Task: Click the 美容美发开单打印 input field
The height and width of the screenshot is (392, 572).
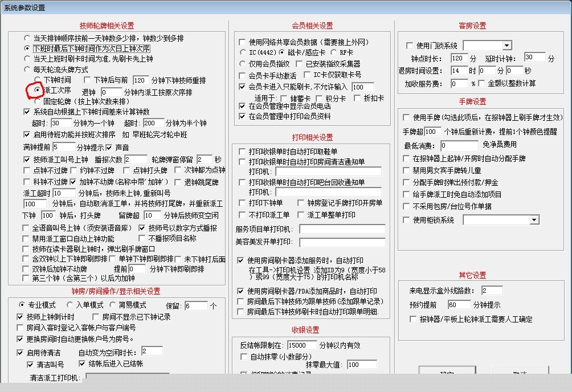Action: (342, 242)
